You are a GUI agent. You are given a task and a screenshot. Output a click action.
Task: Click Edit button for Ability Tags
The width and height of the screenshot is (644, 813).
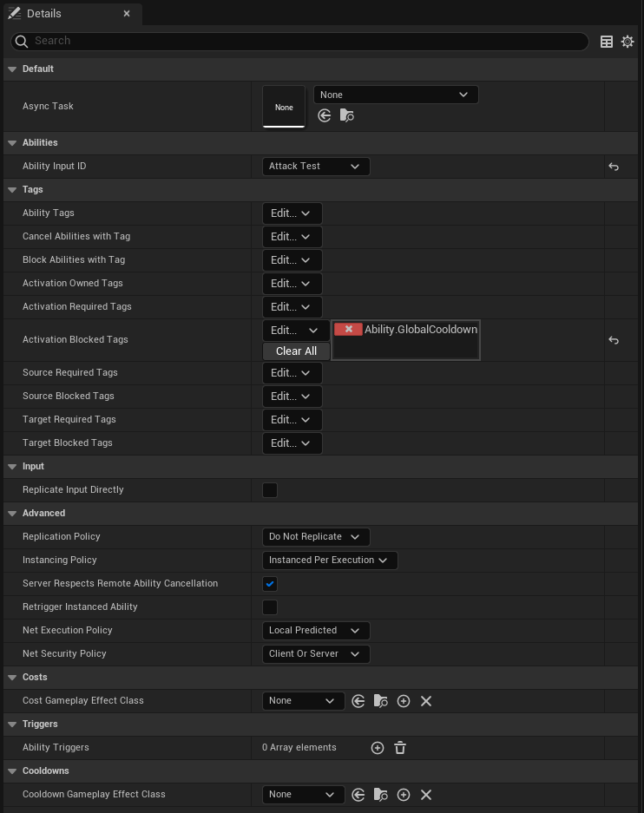292,213
